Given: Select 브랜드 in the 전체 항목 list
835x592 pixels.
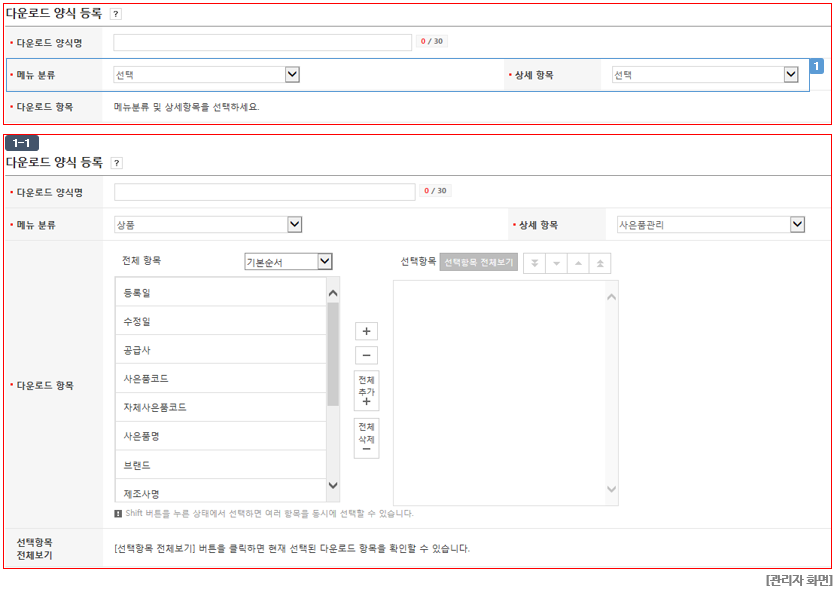Looking at the screenshot, I should [220, 465].
